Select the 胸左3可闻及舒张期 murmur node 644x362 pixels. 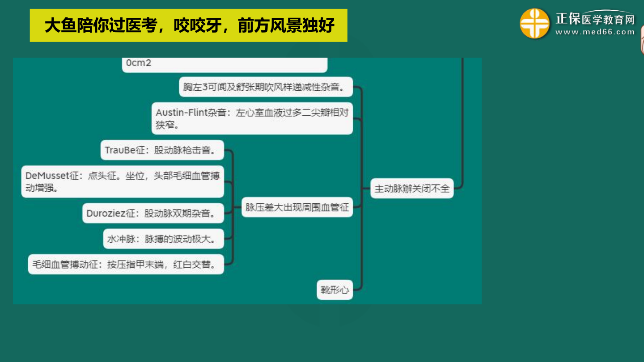pyautogui.click(x=266, y=87)
